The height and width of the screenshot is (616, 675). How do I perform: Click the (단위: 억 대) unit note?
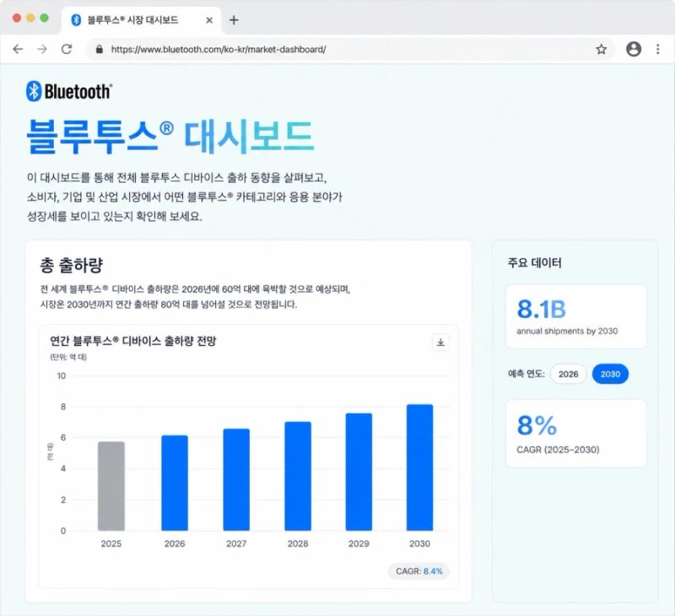click(68, 357)
